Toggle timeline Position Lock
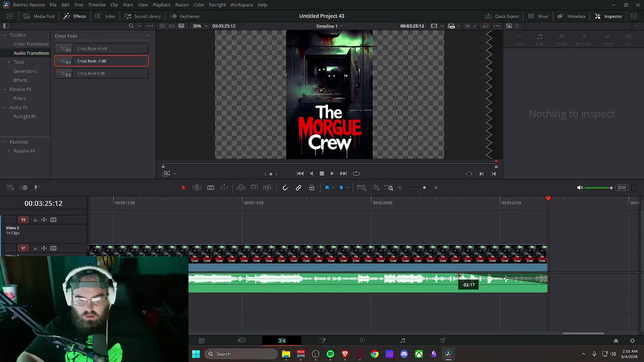 pyautogui.click(x=312, y=188)
